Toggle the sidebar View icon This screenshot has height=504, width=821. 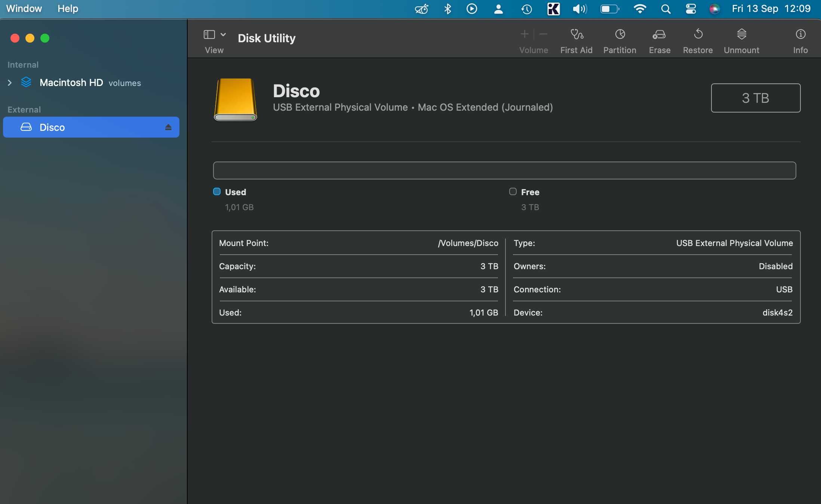tap(209, 35)
